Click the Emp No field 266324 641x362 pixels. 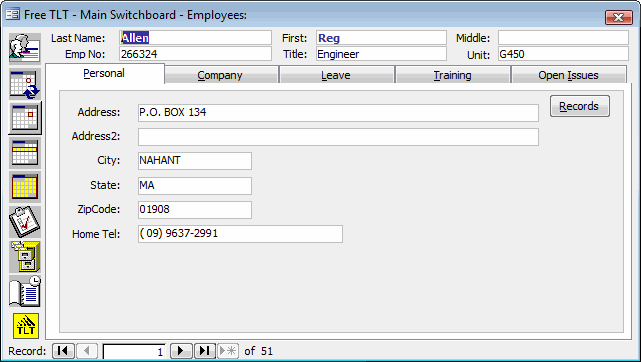pyautogui.click(x=195, y=54)
